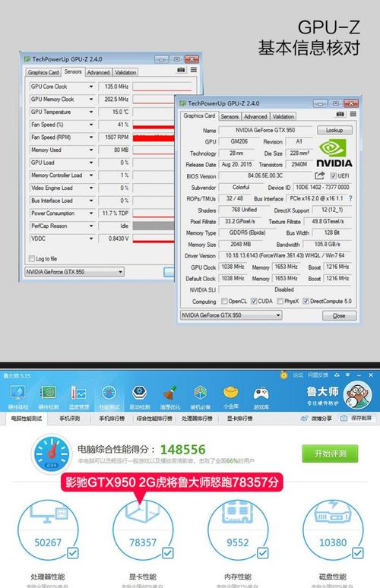This screenshot has width=380, height=588.
Task: Click the Lookup button
Action: [334, 130]
